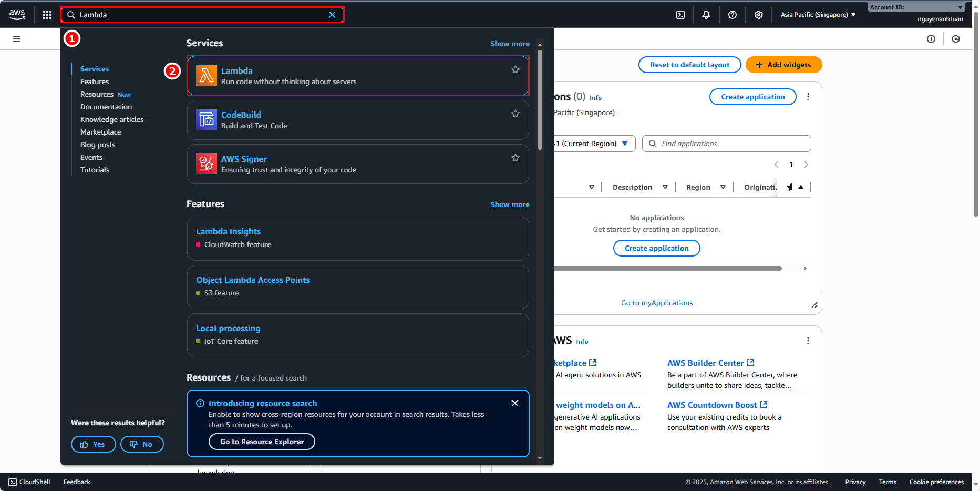This screenshot has width=980, height=491.
Task: Open the applications widget three-dot menu
Action: (x=808, y=97)
